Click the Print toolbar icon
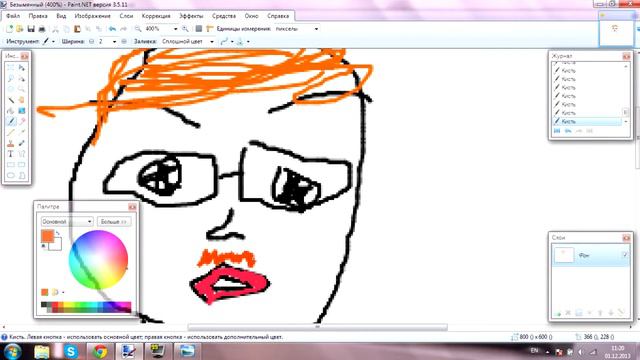 point(42,29)
